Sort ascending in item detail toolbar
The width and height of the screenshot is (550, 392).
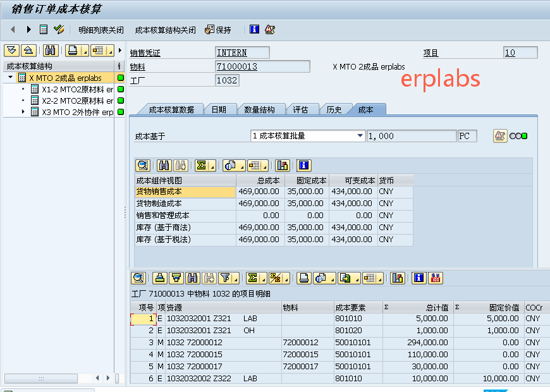click(x=160, y=278)
